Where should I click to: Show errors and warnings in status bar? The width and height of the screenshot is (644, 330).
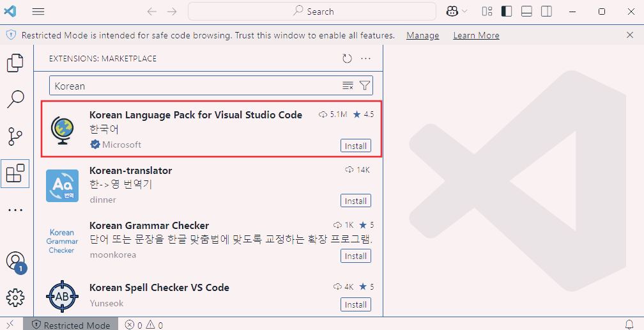(x=144, y=325)
